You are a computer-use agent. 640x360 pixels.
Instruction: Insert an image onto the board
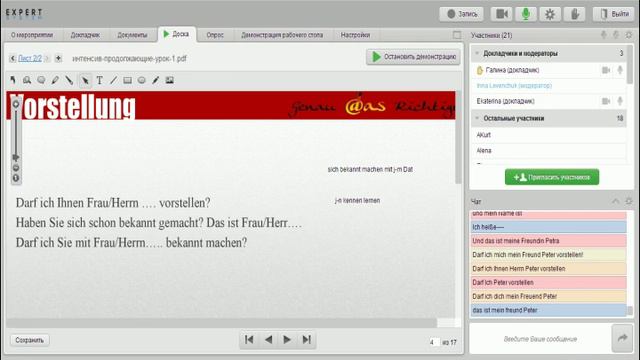170,80
